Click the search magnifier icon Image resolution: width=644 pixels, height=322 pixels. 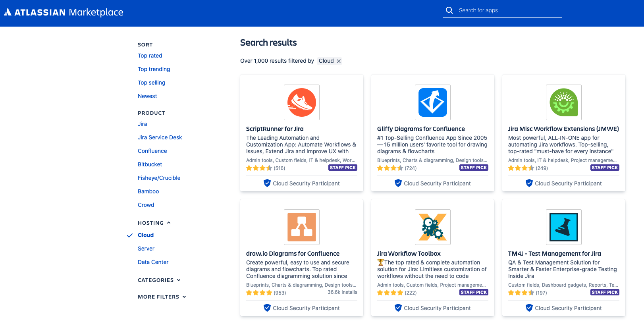449,10
